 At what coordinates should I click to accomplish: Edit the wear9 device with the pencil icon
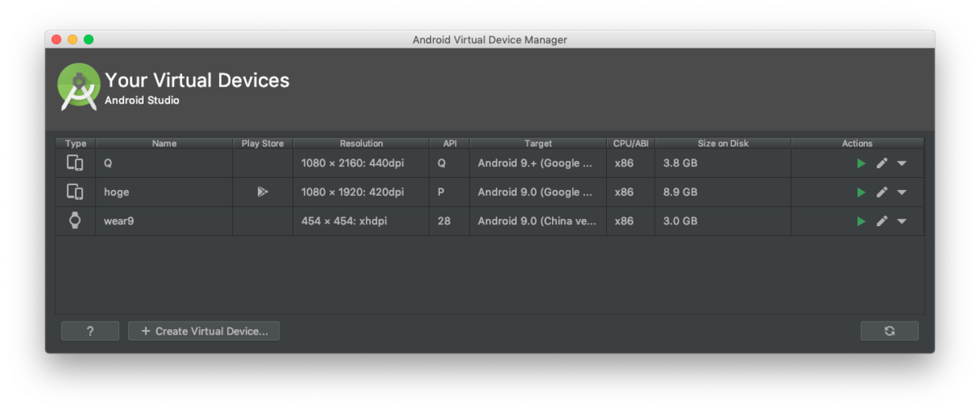click(882, 221)
